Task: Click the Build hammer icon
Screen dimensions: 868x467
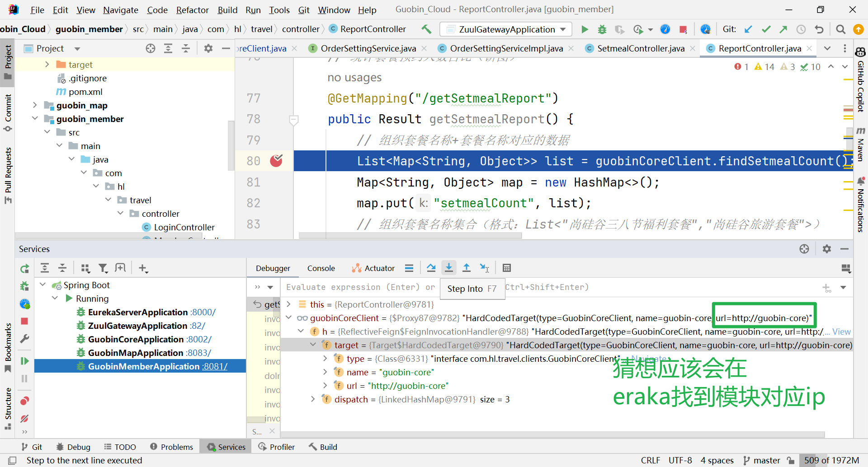Action: (x=426, y=29)
